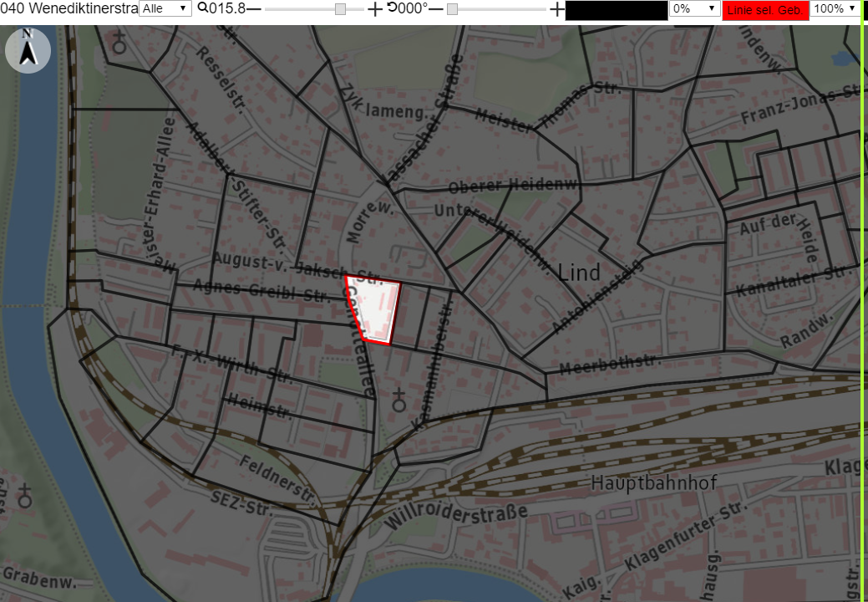This screenshot has width=868, height=602.
Task: Click the Venus symbol near Kasmanhuberstr.
Action: (x=398, y=400)
